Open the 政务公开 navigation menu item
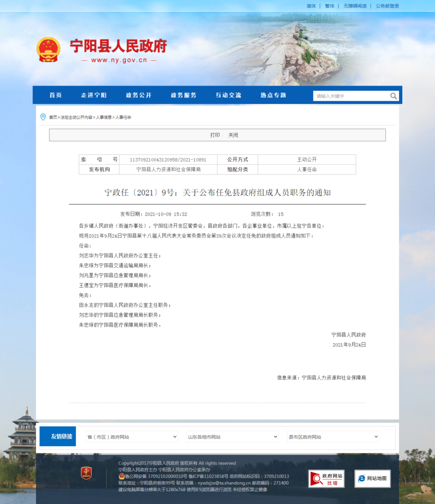The image size is (435, 504). pyautogui.click(x=139, y=95)
